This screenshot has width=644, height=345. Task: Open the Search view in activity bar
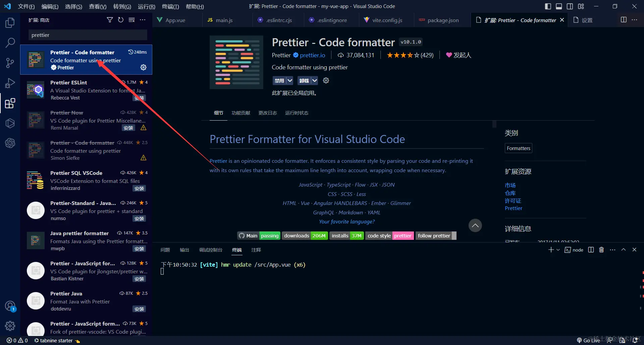[x=10, y=43]
